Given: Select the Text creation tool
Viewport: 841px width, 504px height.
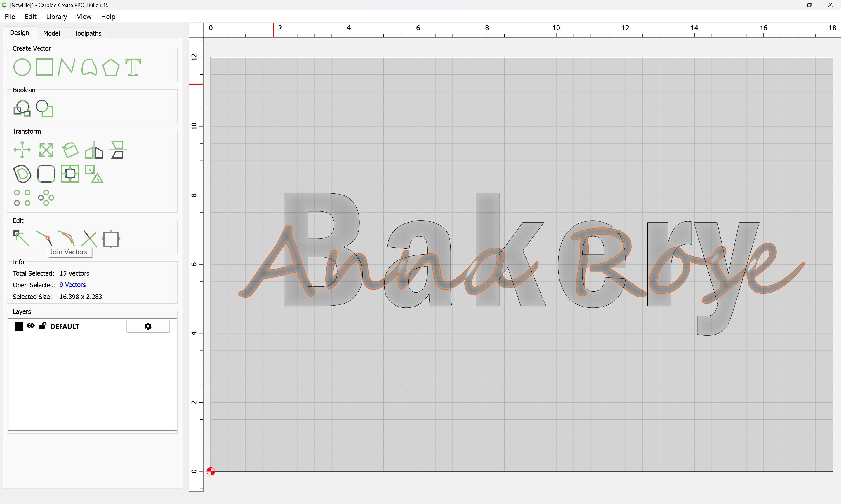Looking at the screenshot, I should 133,67.
